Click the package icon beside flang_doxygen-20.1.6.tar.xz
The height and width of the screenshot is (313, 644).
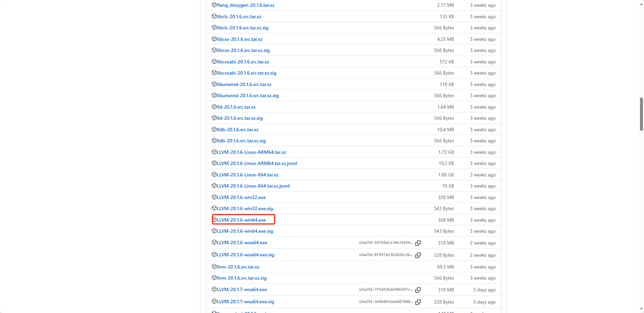pos(214,5)
